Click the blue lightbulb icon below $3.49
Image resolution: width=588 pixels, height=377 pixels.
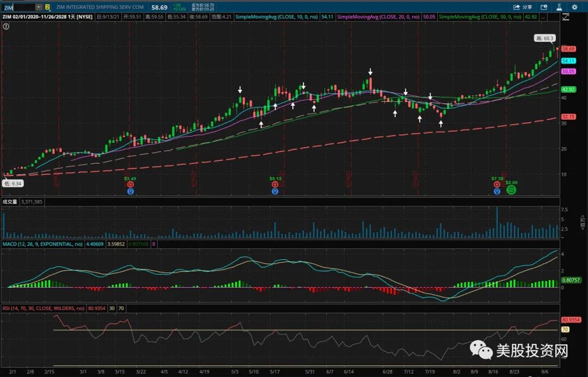[x=130, y=191]
